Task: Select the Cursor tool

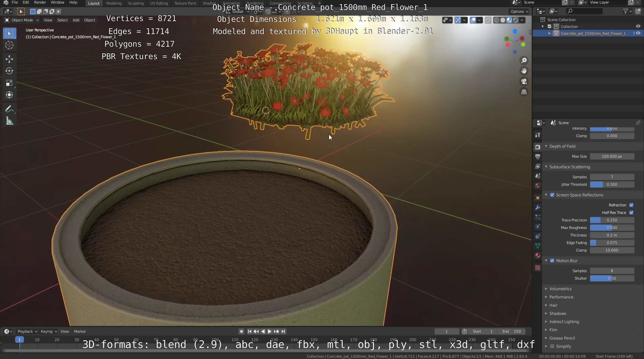Action: tap(10, 45)
